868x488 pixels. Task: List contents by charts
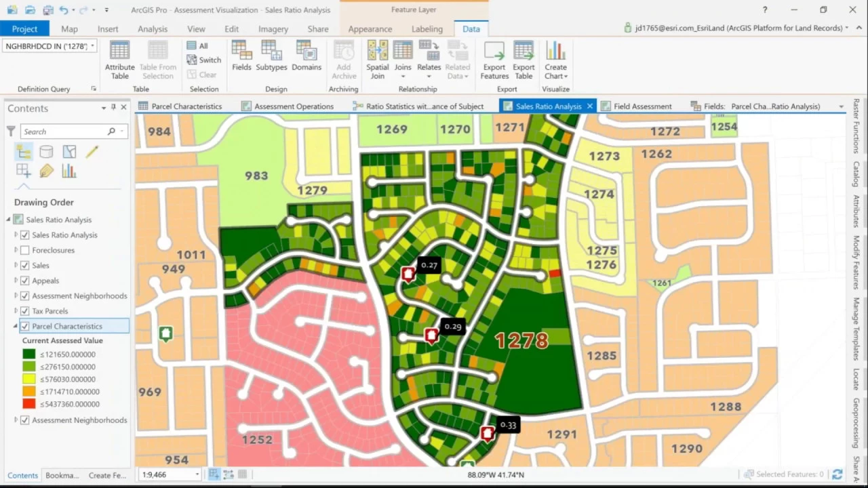click(69, 171)
